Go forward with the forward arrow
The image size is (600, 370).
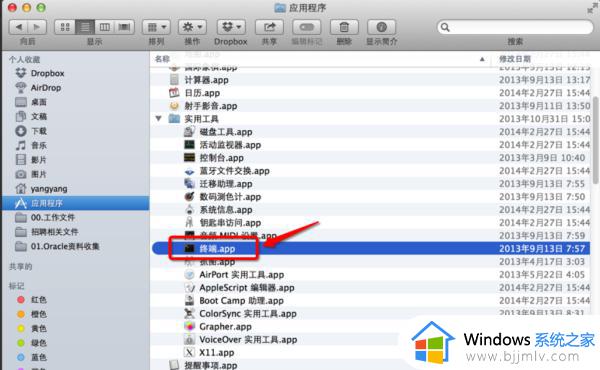37,27
